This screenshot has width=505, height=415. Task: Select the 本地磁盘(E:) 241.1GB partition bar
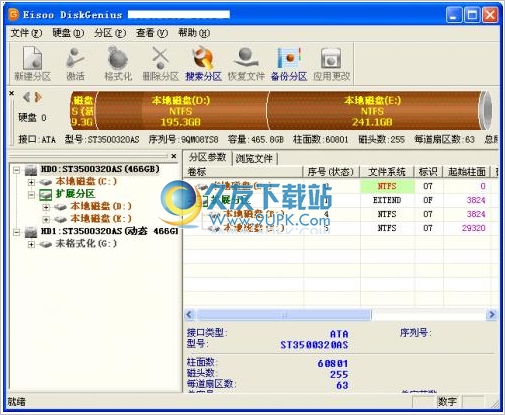(x=373, y=111)
